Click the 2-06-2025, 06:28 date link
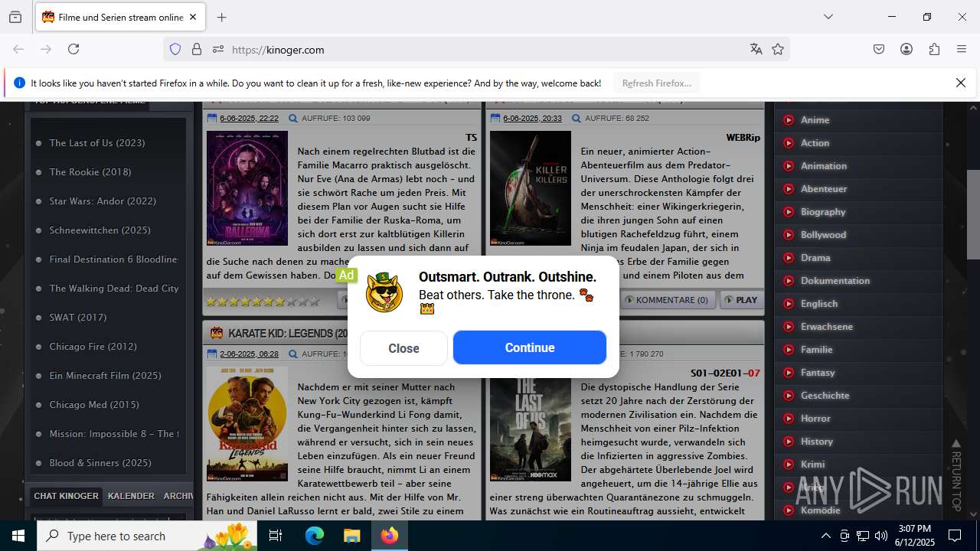 pyautogui.click(x=249, y=354)
